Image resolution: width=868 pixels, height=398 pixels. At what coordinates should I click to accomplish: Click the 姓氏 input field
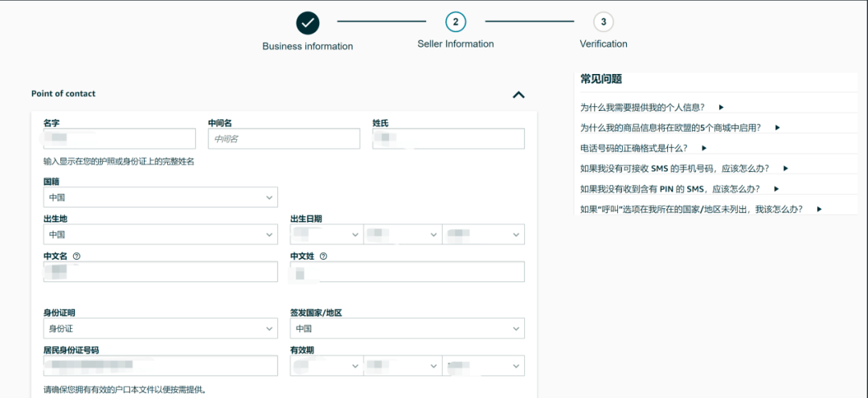(448, 139)
